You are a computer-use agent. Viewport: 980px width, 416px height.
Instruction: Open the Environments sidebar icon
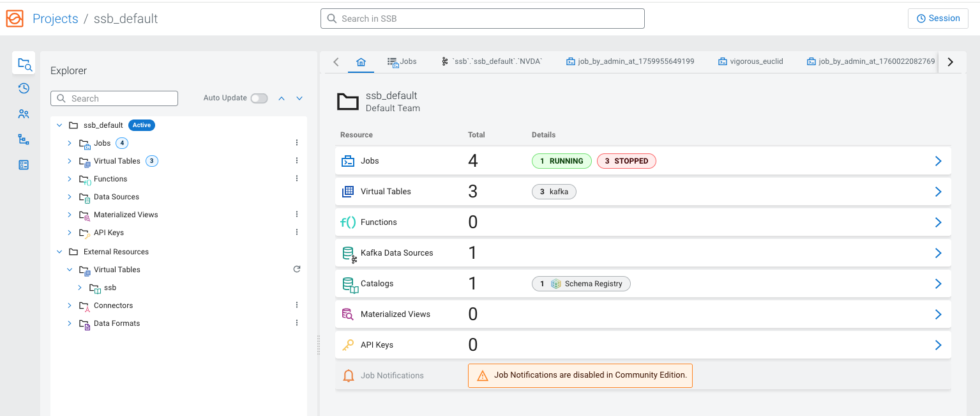pos(24,165)
